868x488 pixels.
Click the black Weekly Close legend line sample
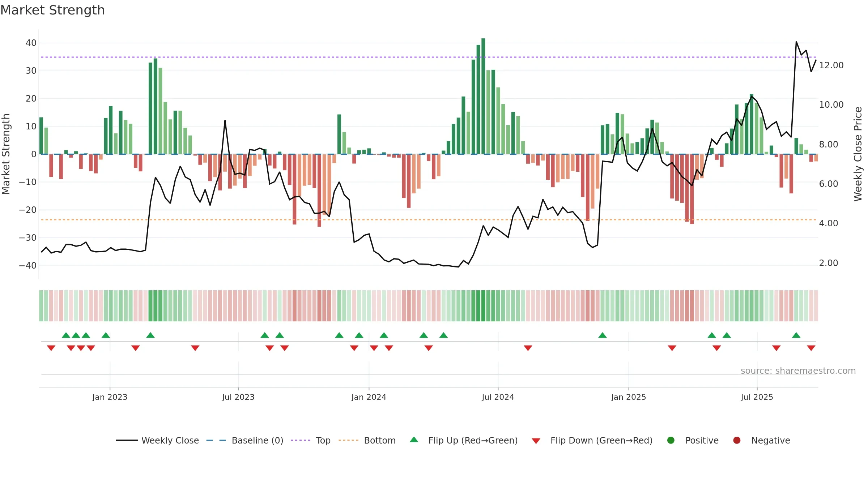pyautogui.click(x=127, y=440)
